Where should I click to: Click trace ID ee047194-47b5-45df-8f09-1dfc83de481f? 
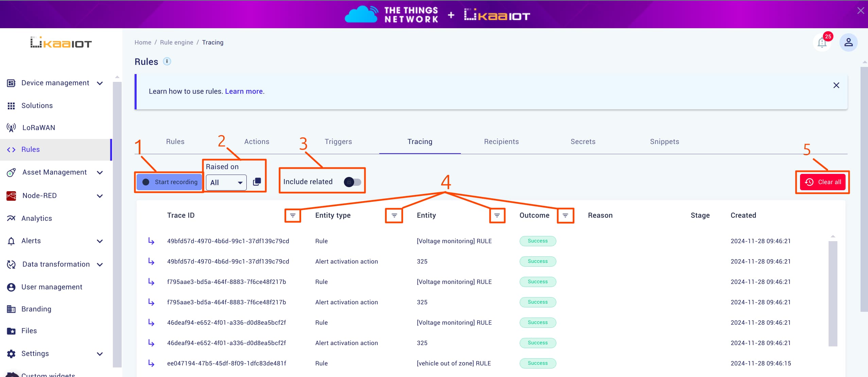click(227, 363)
